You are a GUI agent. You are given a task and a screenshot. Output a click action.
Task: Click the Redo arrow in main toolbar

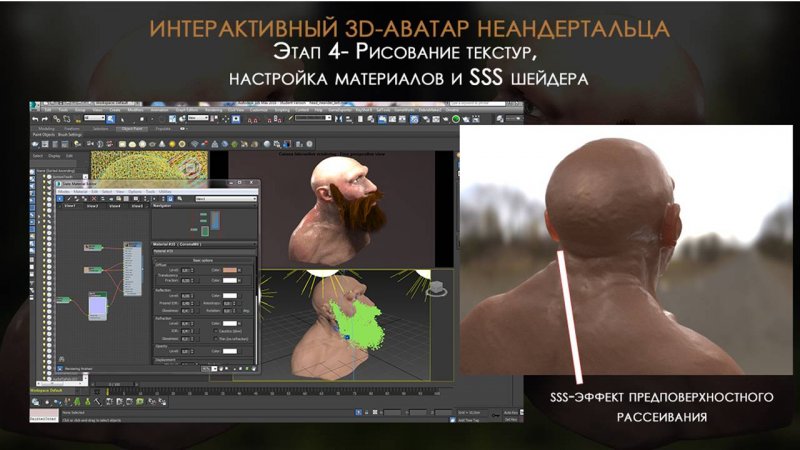coord(45,119)
